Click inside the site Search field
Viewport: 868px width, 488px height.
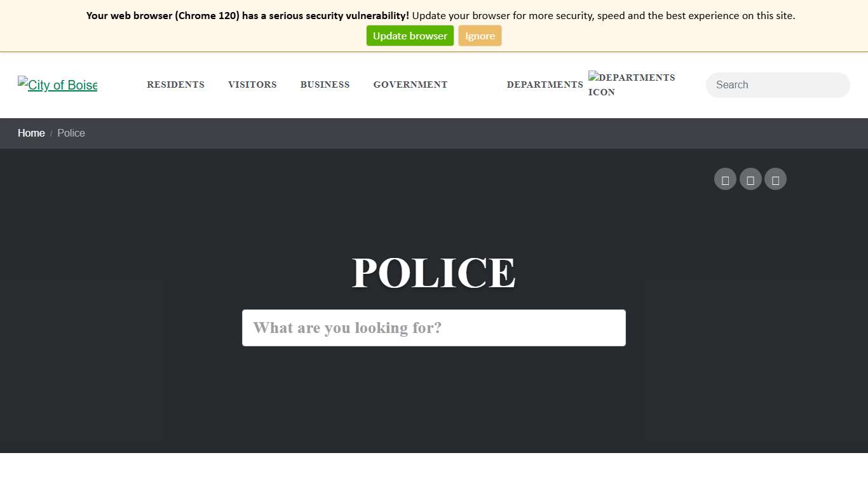777,85
